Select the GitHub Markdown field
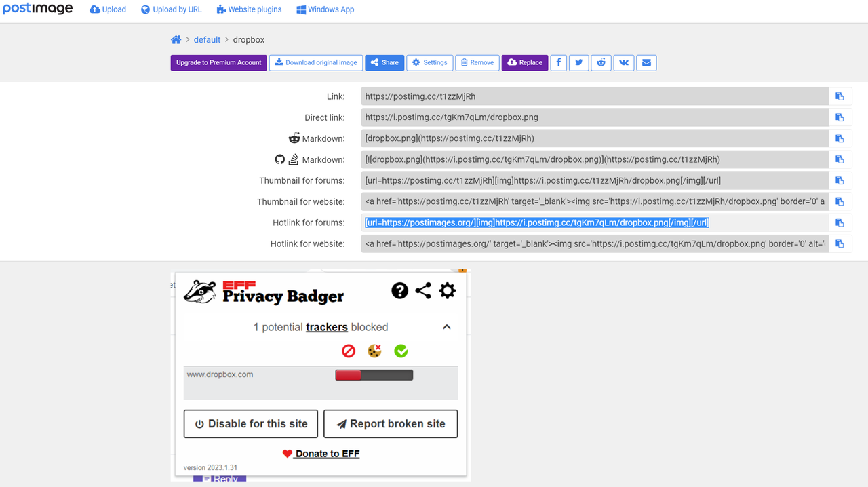Image resolution: width=868 pixels, height=487 pixels. click(595, 159)
